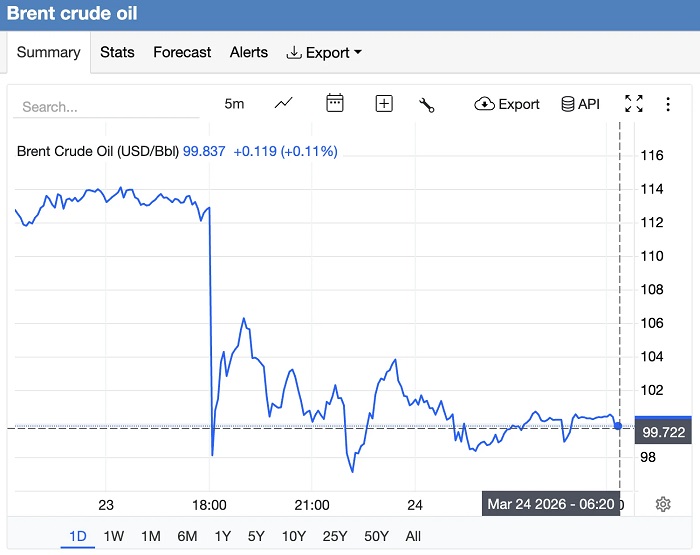700x555 pixels.
Task: Expand the Export dropdown in tab bar
Action: [x=324, y=52]
